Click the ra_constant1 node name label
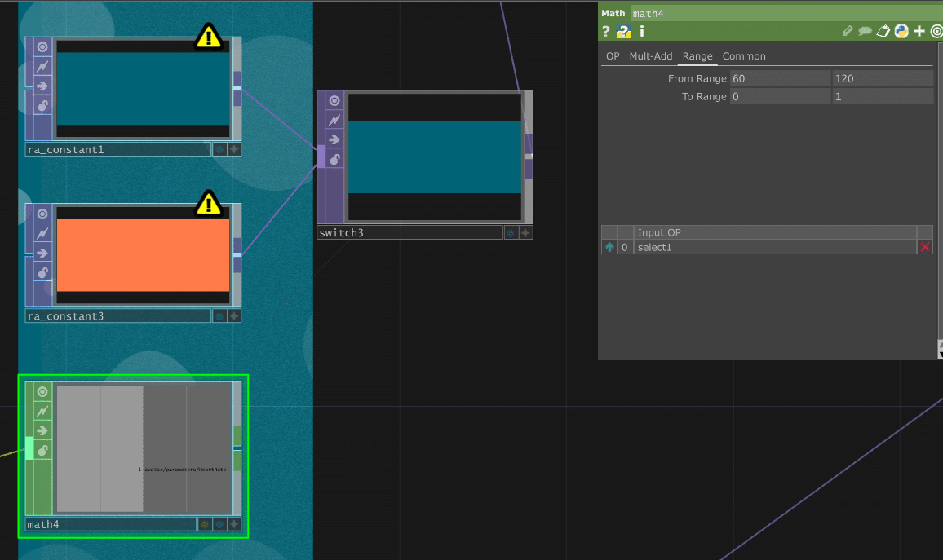Viewport: 943px width, 560px height. point(117,150)
